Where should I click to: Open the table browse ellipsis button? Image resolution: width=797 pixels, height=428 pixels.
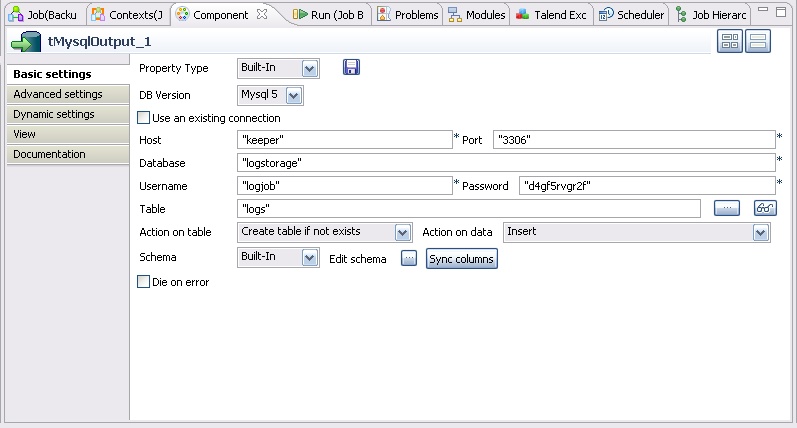click(727, 208)
